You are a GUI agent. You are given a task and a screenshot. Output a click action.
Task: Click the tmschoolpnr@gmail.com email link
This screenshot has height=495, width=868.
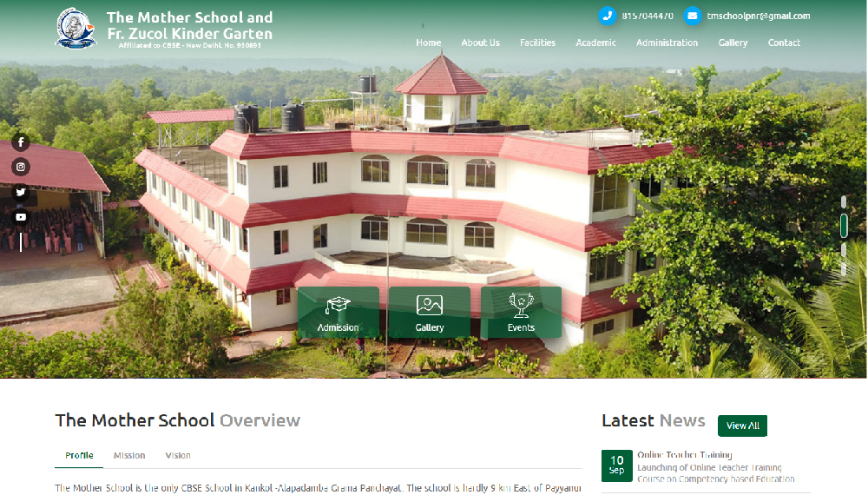(x=759, y=16)
